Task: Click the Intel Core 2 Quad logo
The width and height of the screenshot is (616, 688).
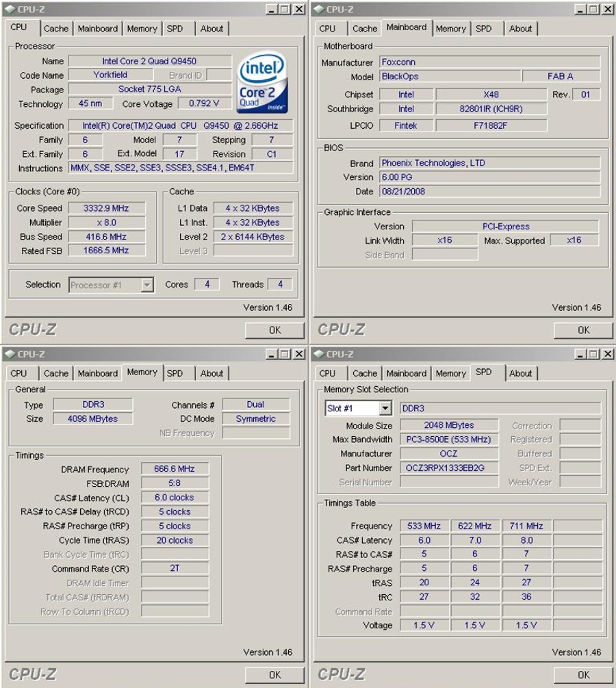Action: (262, 86)
